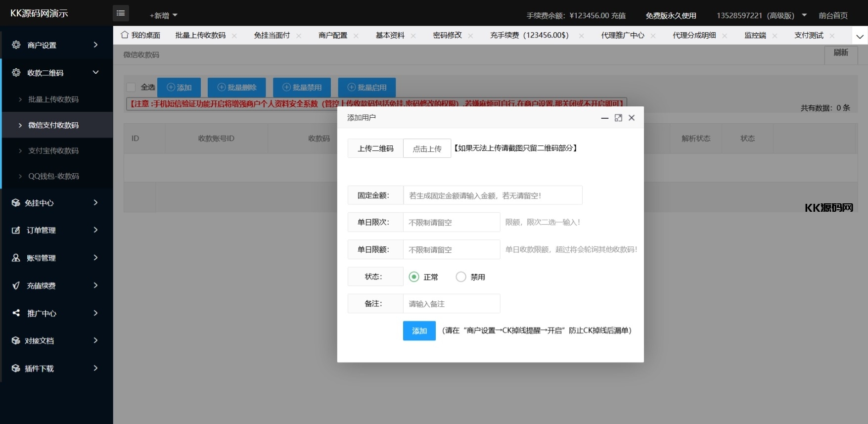This screenshot has height=424, width=868.
Task: Switch to the 我的桌面 tab
Action: (x=140, y=35)
